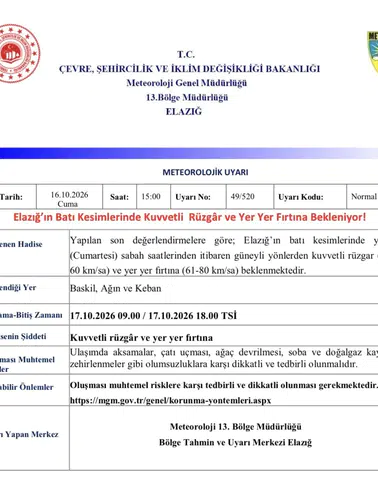This screenshot has width=378, height=480.
Task: Open the mgm.gov.tr korunma-yontemleri link
Action: (x=170, y=400)
